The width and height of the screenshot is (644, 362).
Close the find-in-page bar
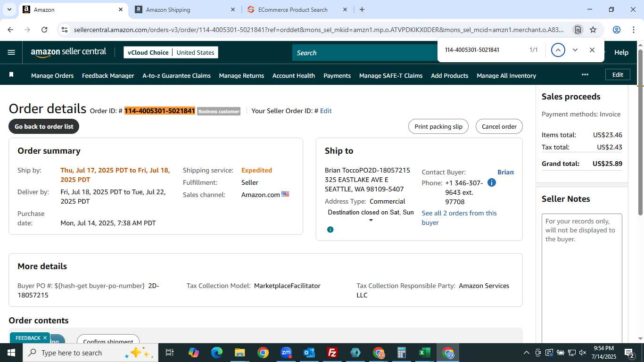(x=592, y=50)
